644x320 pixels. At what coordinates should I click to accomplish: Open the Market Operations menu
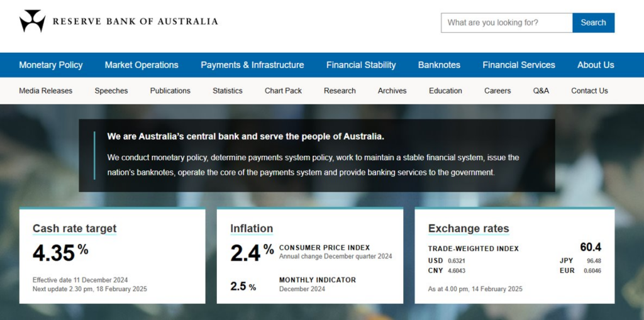click(x=142, y=65)
